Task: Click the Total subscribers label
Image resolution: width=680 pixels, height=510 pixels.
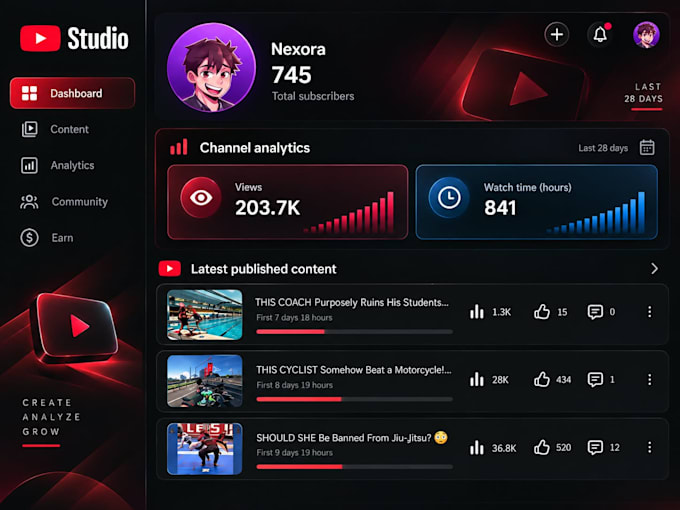Action: click(313, 96)
